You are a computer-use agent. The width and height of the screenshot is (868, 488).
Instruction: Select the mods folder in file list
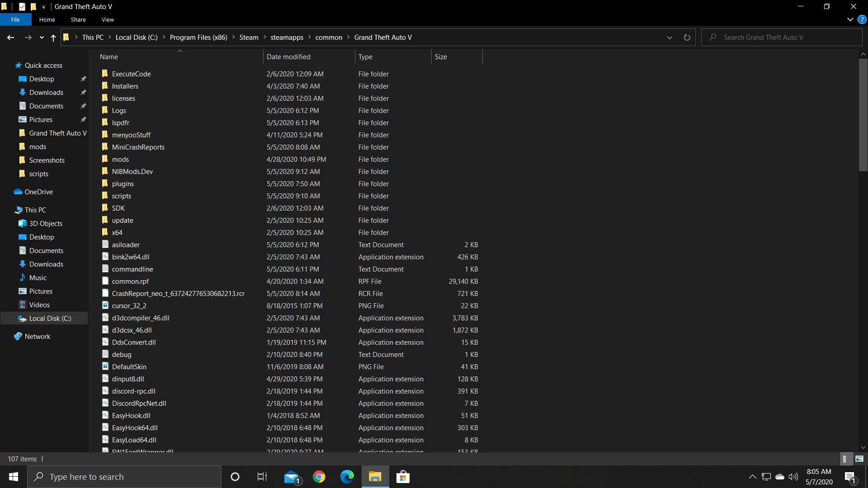coord(120,160)
